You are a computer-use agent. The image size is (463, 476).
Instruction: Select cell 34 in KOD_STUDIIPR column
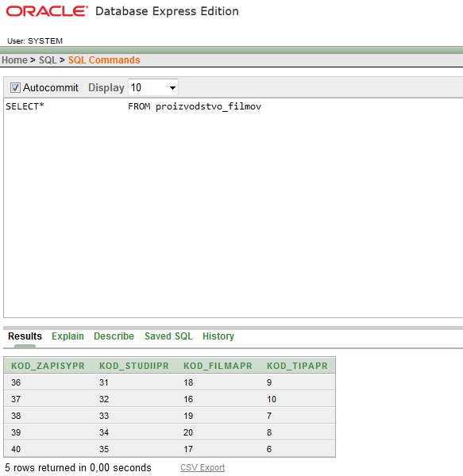[x=104, y=432]
